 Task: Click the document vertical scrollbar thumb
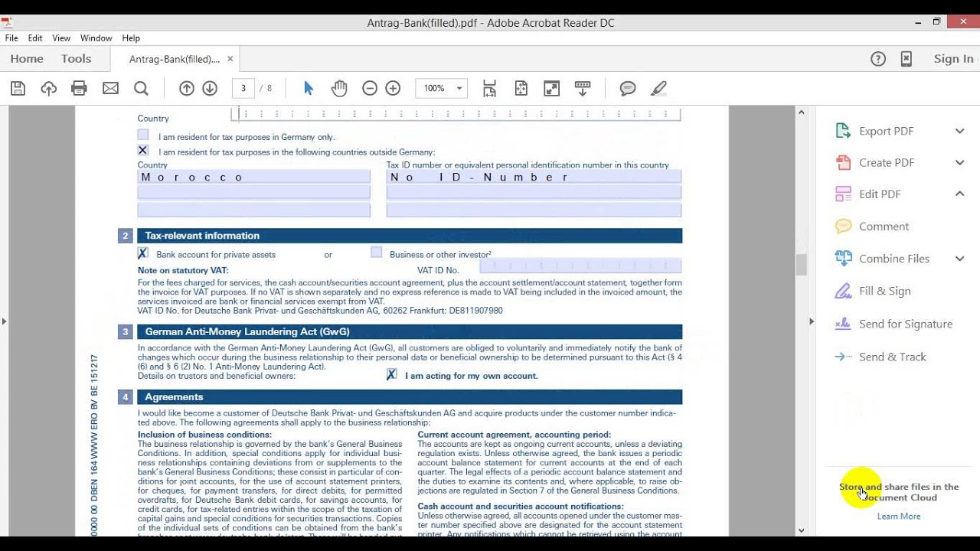802,265
